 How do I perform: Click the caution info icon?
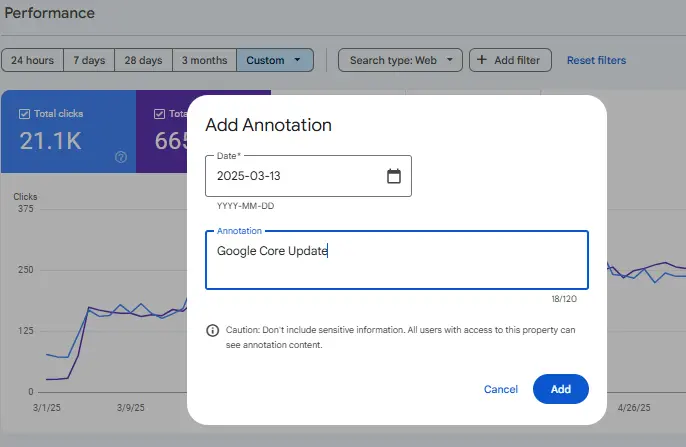click(212, 330)
